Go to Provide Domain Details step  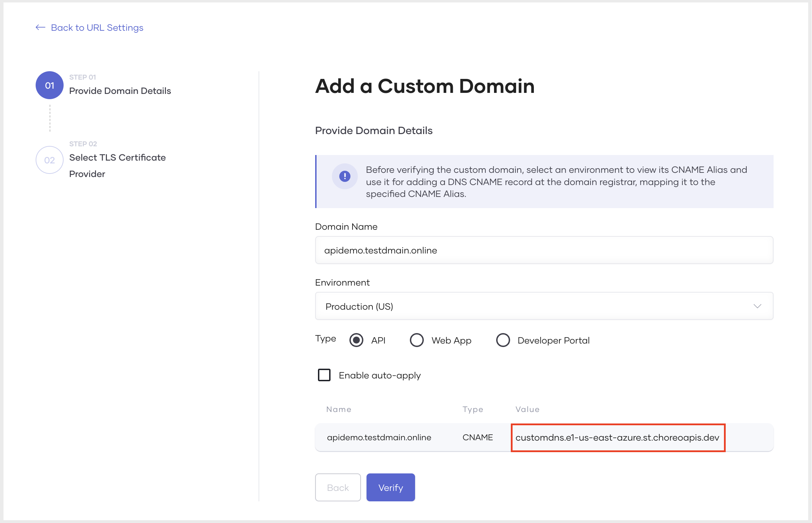(x=120, y=91)
